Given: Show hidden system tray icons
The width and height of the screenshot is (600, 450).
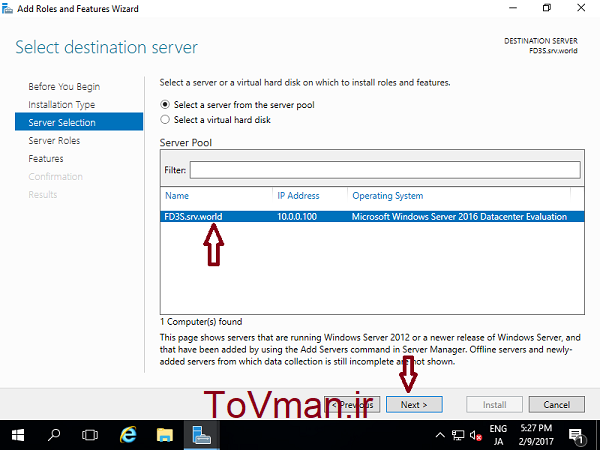Looking at the screenshot, I should click(x=440, y=435).
